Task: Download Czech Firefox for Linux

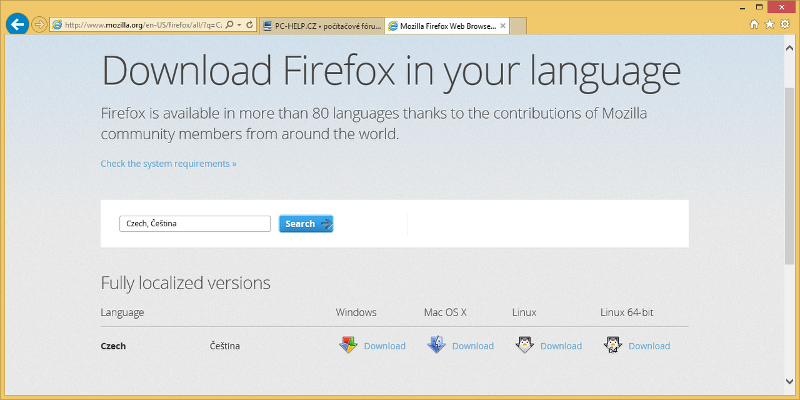Action: 561,346
